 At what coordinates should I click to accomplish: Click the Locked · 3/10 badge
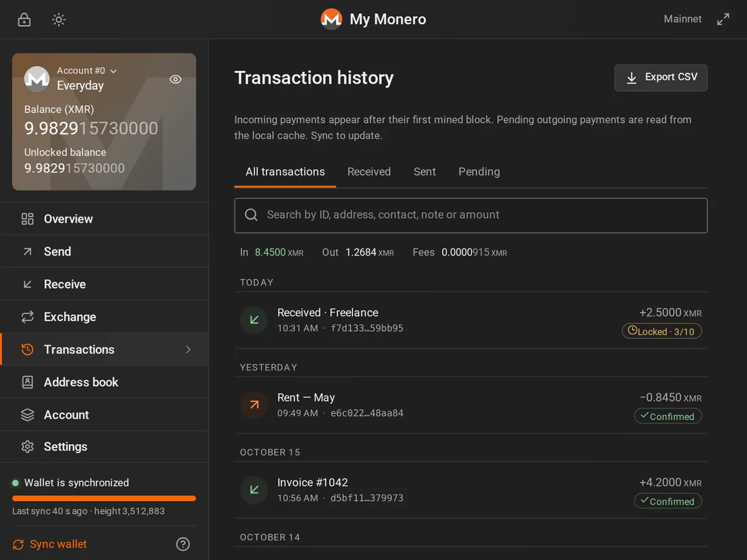[x=662, y=332]
